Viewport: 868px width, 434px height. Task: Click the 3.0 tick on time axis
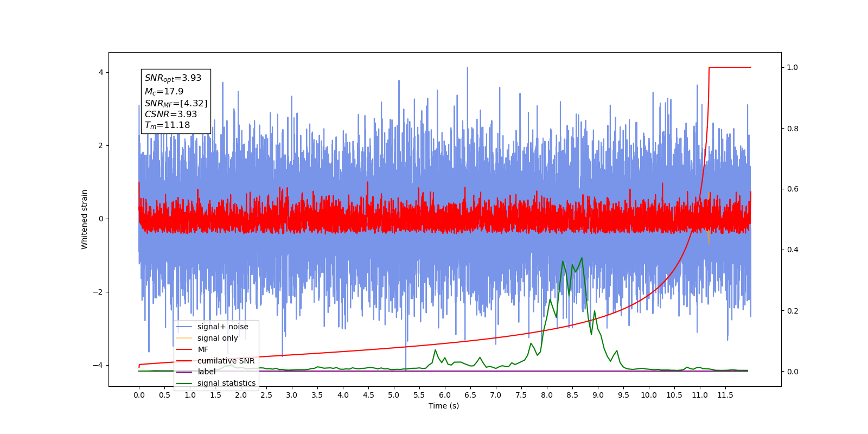[292, 395]
